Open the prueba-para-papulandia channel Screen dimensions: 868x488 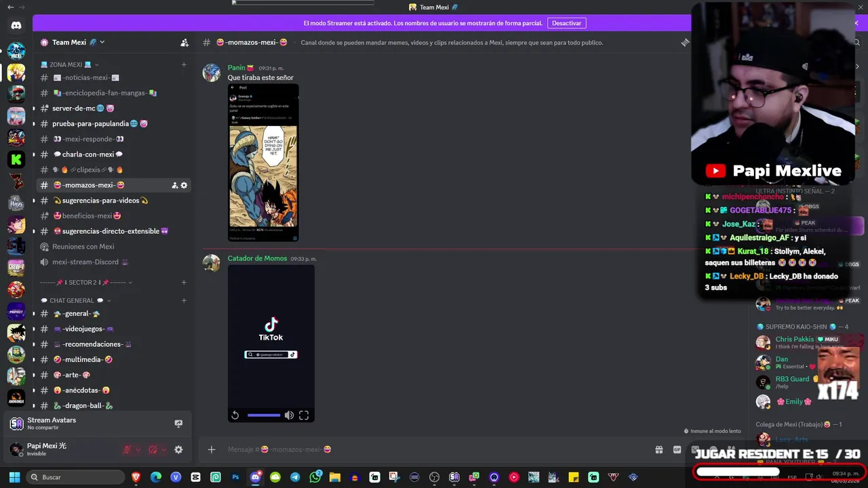pos(114,124)
